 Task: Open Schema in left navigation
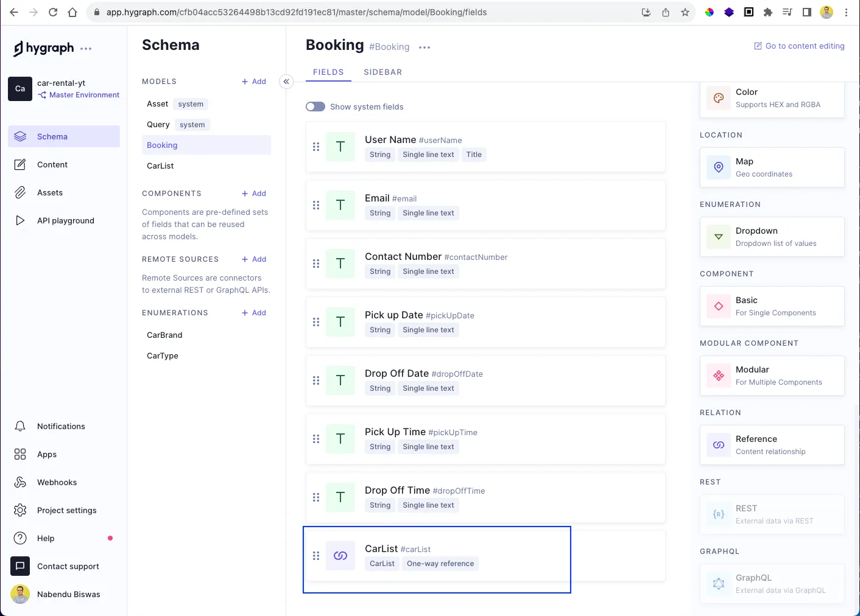pos(64,136)
